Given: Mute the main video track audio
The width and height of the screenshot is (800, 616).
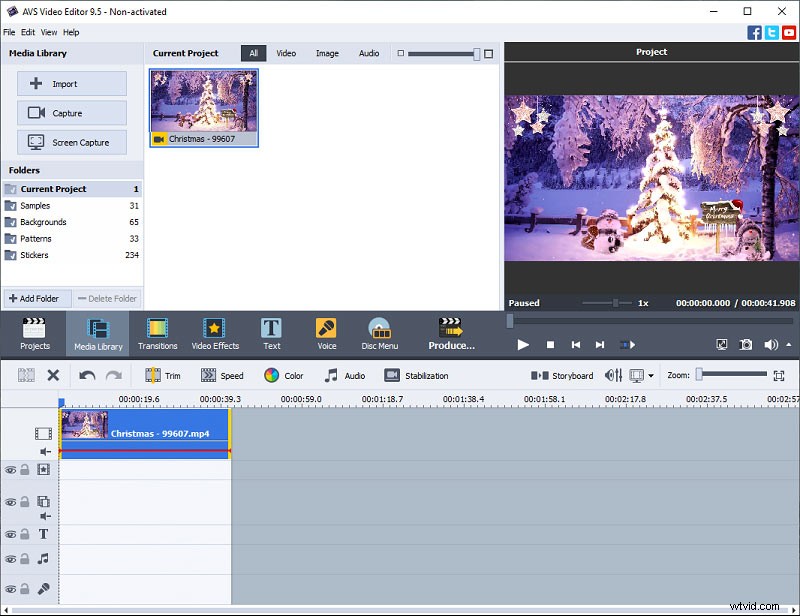Looking at the screenshot, I should coord(45,451).
